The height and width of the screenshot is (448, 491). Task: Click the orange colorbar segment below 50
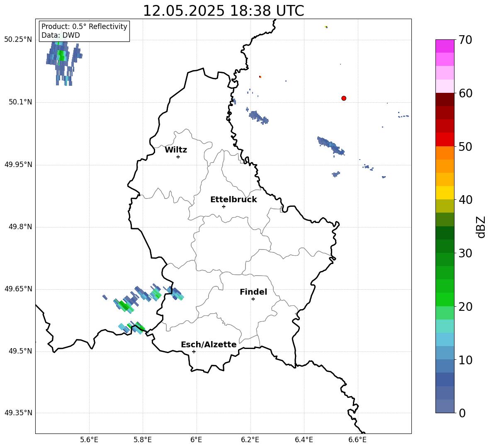click(x=445, y=153)
